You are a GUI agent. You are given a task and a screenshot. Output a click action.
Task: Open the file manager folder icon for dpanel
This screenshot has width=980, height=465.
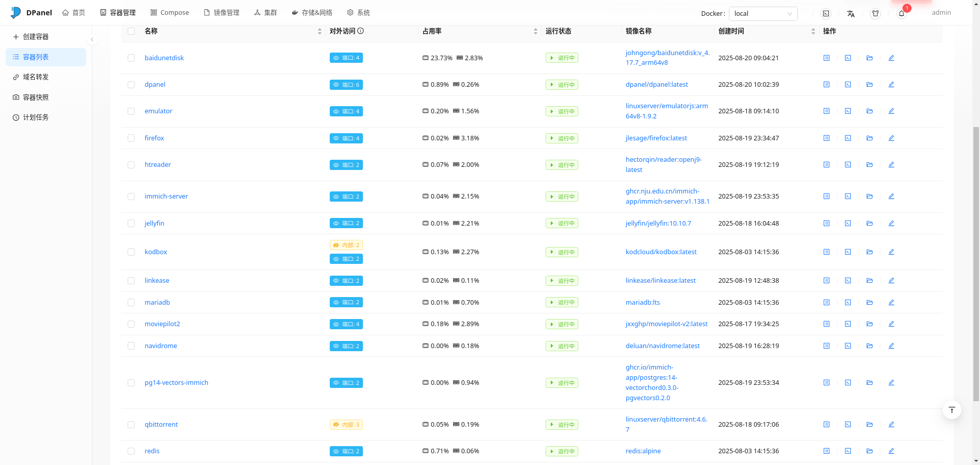pyautogui.click(x=870, y=85)
